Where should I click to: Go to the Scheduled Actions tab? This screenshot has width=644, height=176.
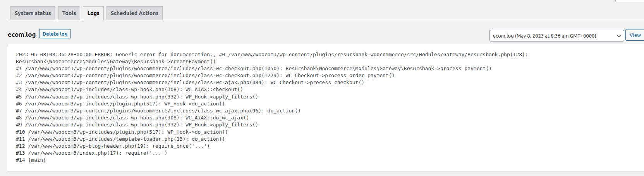point(134,13)
